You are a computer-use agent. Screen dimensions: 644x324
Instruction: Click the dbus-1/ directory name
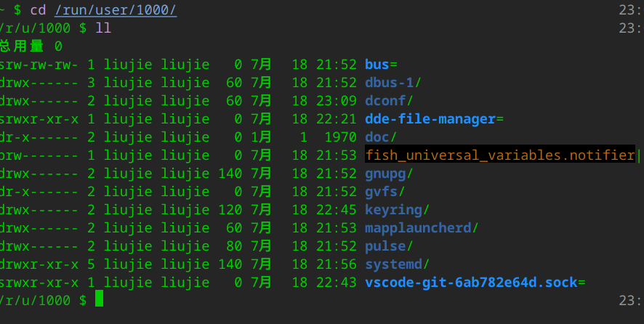(x=393, y=83)
